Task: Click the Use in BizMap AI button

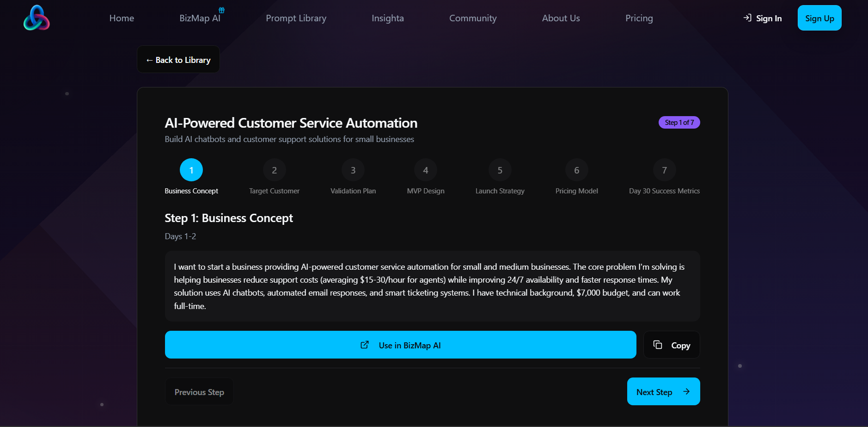Action: click(401, 345)
